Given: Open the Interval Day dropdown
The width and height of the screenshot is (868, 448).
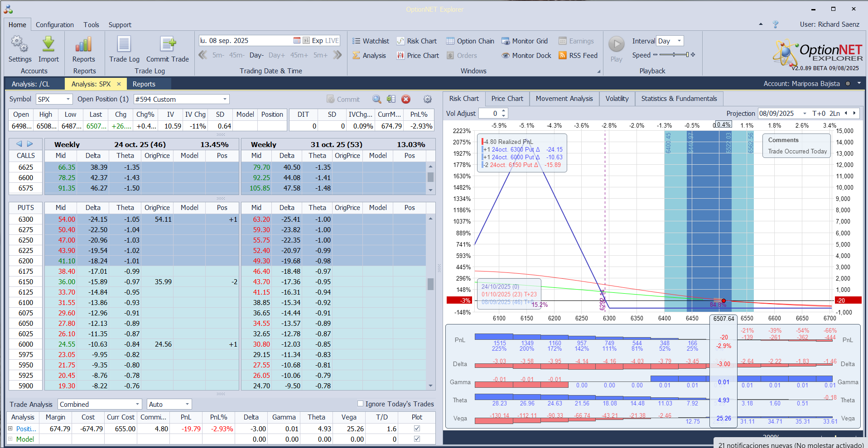Looking at the screenshot, I should pyautogui.click(x=679, y=41).
